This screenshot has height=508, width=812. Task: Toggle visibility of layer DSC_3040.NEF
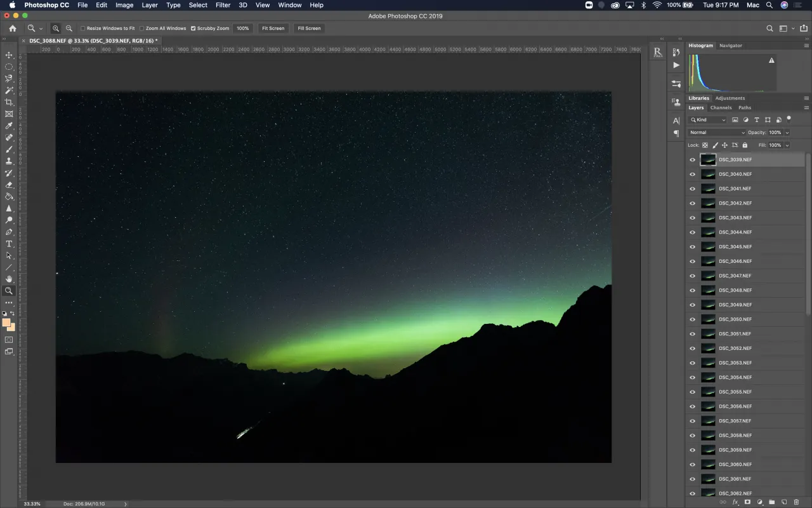point(692,174)
